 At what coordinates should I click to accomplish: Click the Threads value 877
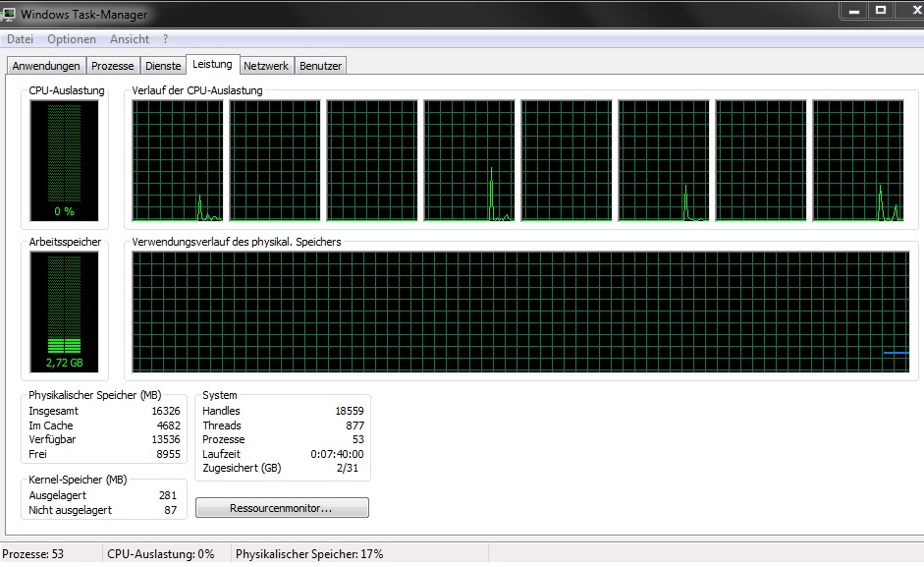coord(354,425)
